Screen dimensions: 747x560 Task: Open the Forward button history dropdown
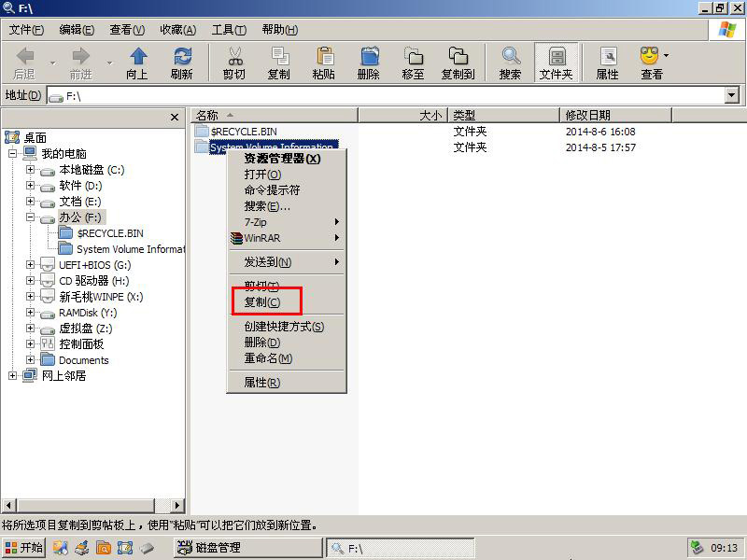pos(109,63)
